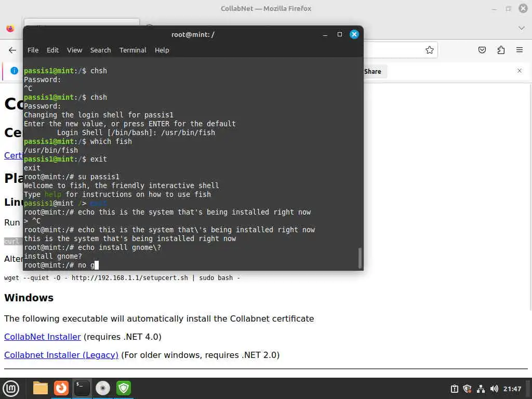Screen dimensions: 532x399
Task: Open the Pocket save icon in Firefox
Action: pyautogui.click(x=482, y=50)
